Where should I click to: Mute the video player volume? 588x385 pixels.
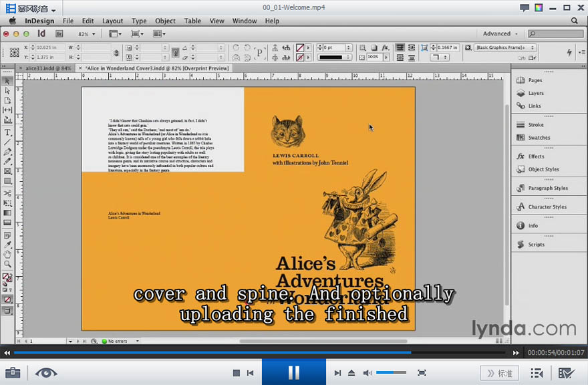pyautogui.click(x=367, y=373)
